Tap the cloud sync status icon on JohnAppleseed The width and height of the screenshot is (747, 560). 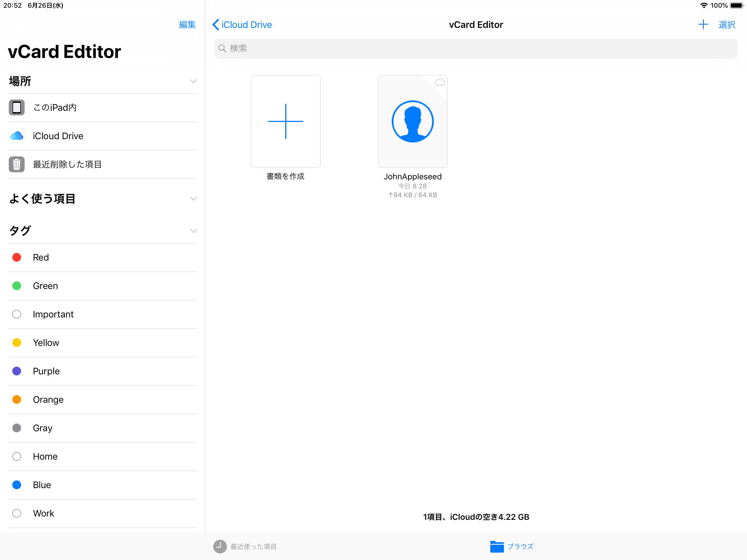[x=439, y=82]
